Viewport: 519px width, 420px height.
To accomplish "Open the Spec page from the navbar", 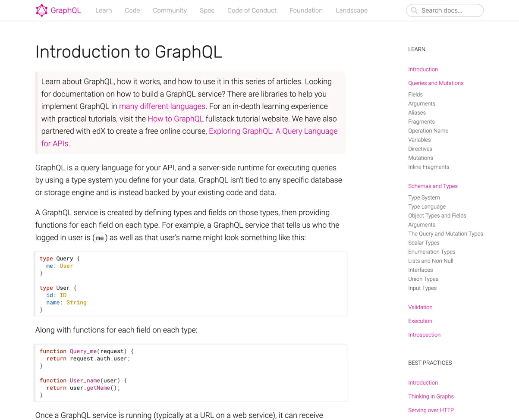I will pos(207,10).
